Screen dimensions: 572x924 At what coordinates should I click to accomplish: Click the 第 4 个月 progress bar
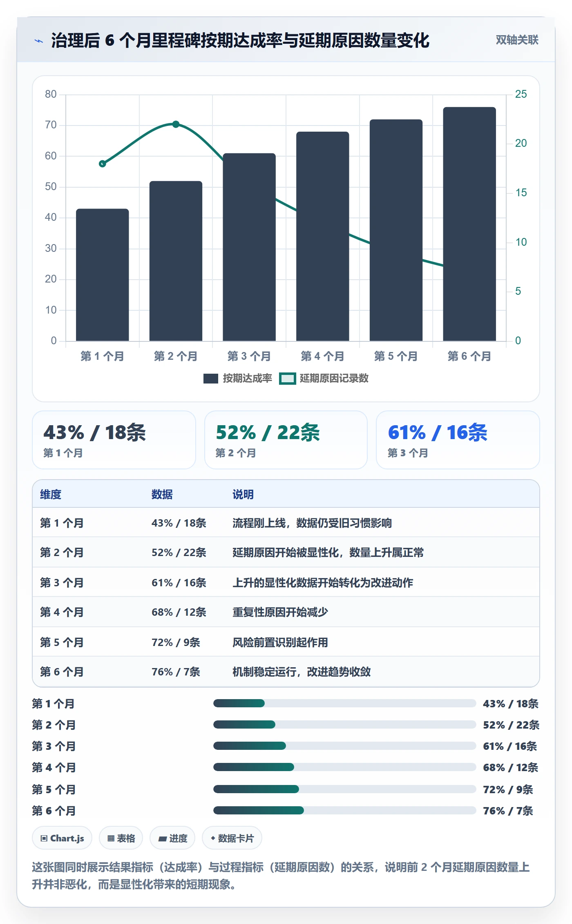pyautogui.click(x=344, y=767)
